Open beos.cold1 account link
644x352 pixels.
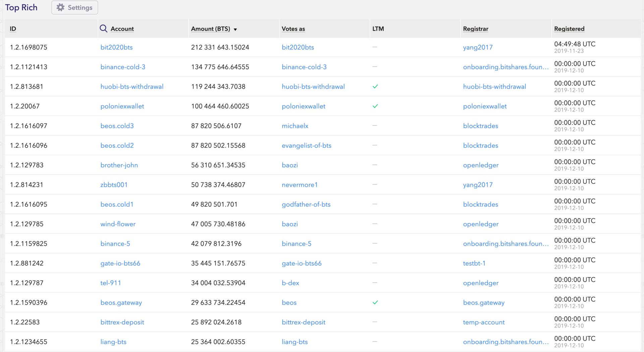click(117, 204)
